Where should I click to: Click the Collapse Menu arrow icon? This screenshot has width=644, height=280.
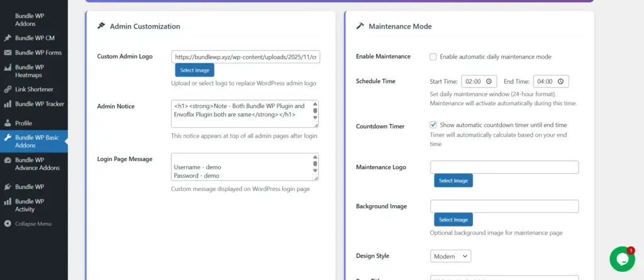click(8, 223)
